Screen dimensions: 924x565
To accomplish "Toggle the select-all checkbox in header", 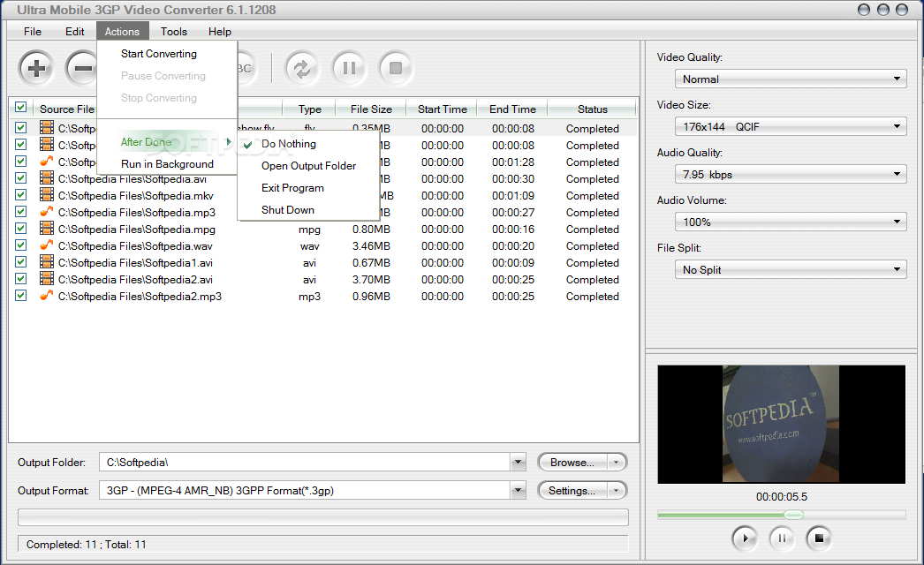I will 21,107.
